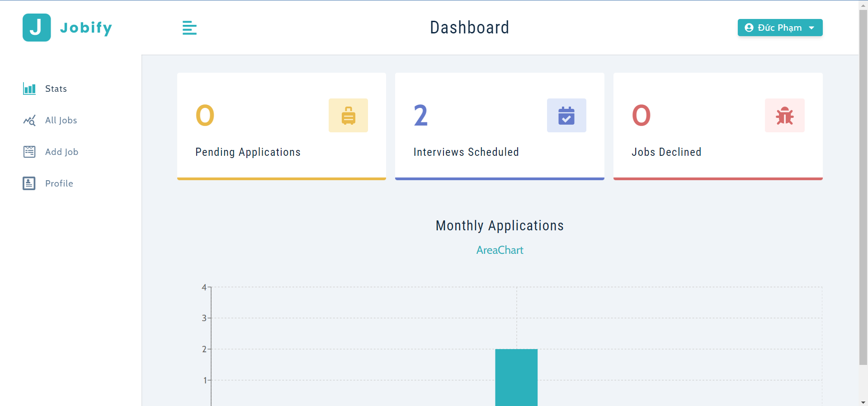Click the All Jobs search-chart icon
Image resolution: width=868 pixels, height=406 pixels.
29,120
